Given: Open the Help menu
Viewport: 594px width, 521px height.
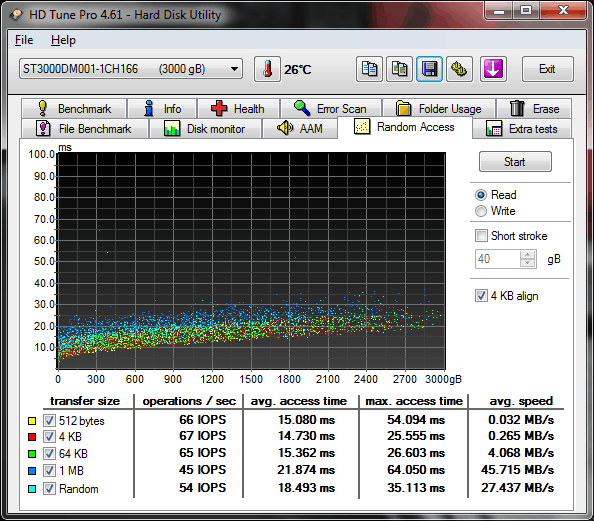Looking at the screenshot, I should pyautogui.click(x=63, y=40).
